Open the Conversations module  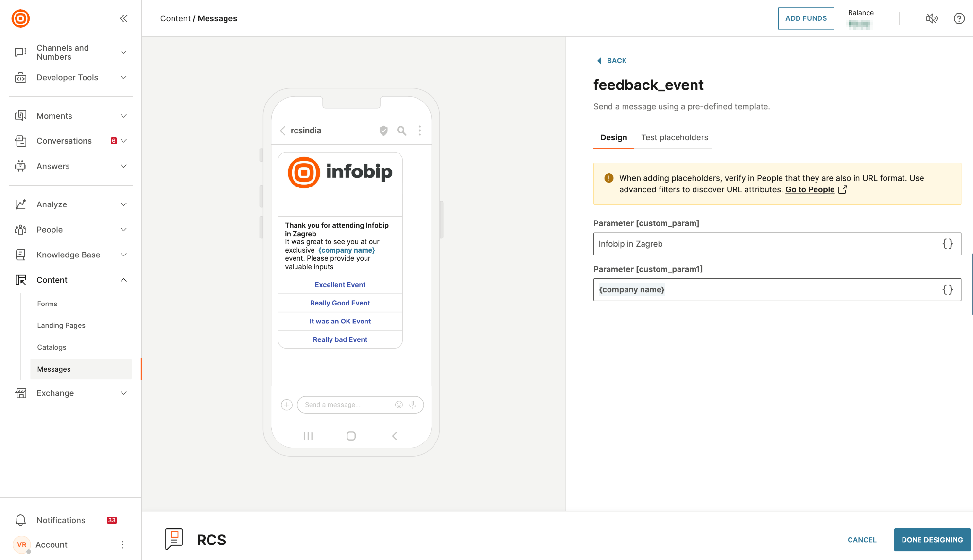coord(20,141)
